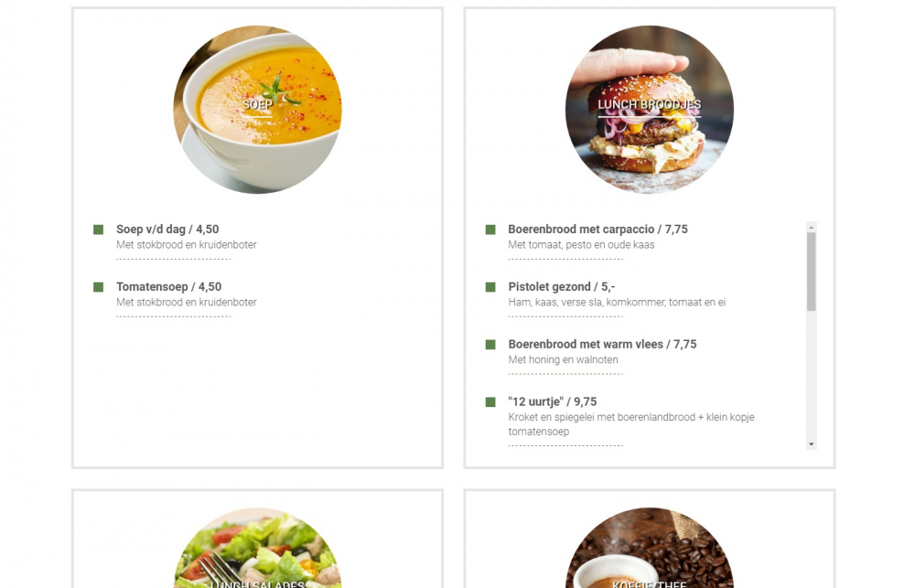Image resolution: width=915 pixels, height=588 pixels.
Task: Open the Lunch Broodjes burger image
Action: pyautogui.click(x=650, y=109)
